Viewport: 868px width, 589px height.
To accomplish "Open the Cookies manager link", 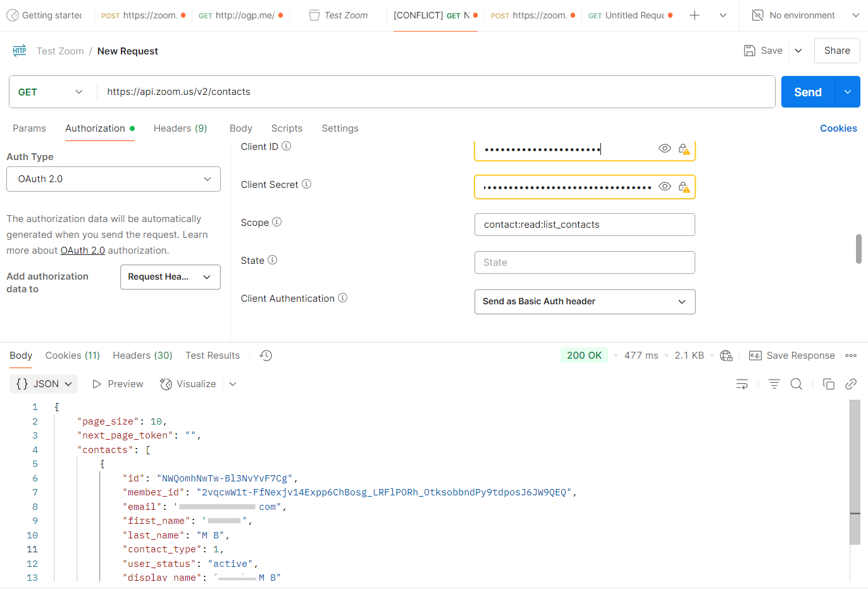I will click(838, 128).
